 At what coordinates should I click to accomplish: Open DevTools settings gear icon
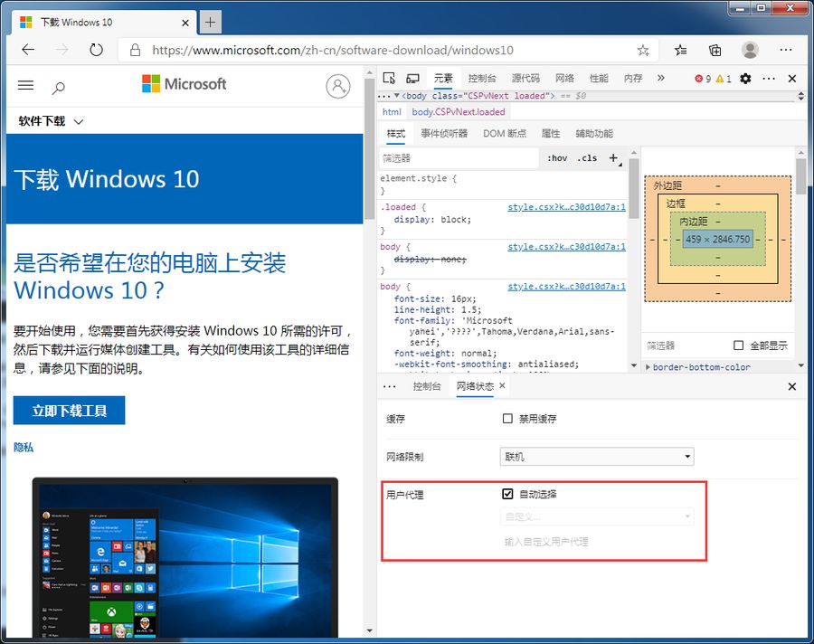745,79
